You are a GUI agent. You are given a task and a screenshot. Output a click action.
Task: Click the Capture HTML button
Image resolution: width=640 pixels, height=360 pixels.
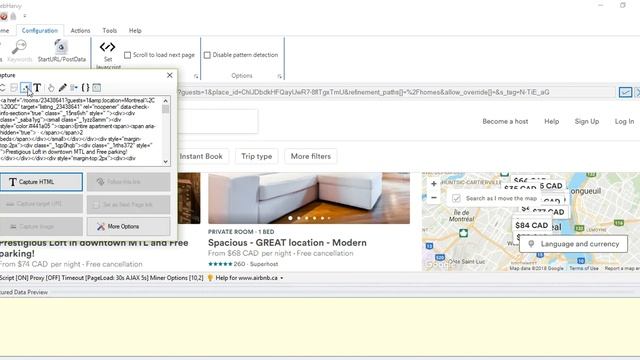click(x=41, y=182)
